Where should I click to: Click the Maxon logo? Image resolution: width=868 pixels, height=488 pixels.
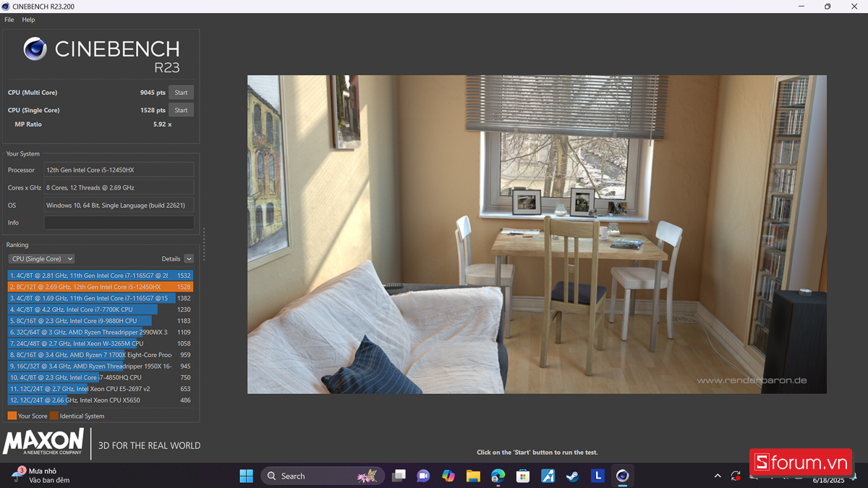click(43, 442)
